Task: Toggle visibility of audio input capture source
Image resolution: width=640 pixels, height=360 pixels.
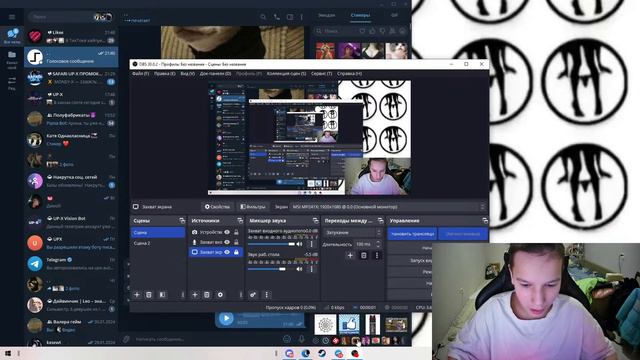Action: click(x=227, y=242)
